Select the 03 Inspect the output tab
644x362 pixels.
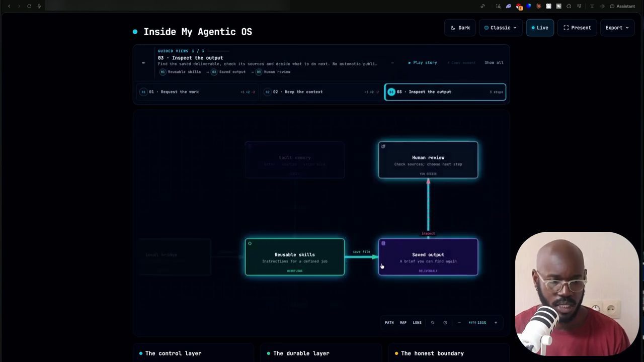coord(445,92)
